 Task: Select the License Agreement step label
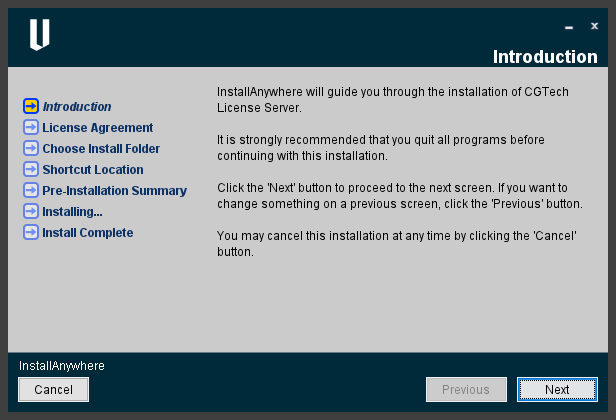[x=97, y=128]
